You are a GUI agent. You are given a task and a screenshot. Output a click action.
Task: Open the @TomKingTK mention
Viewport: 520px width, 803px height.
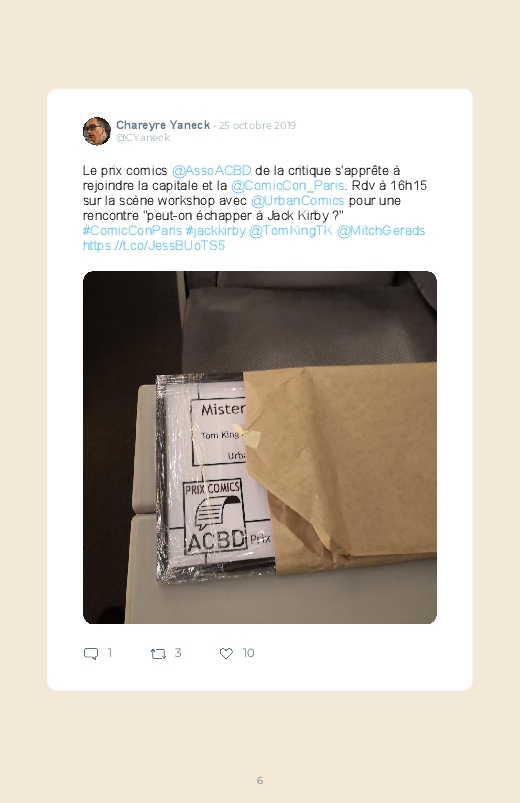[290, 230]
